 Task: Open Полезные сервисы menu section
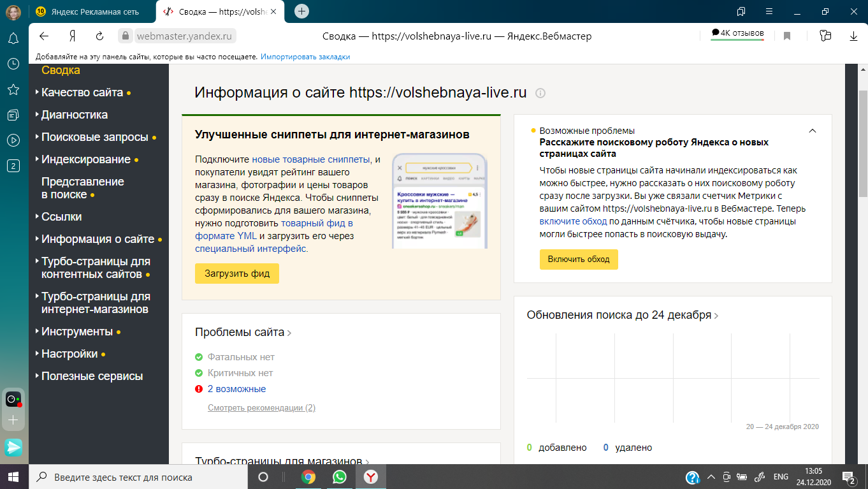[92, 376]
